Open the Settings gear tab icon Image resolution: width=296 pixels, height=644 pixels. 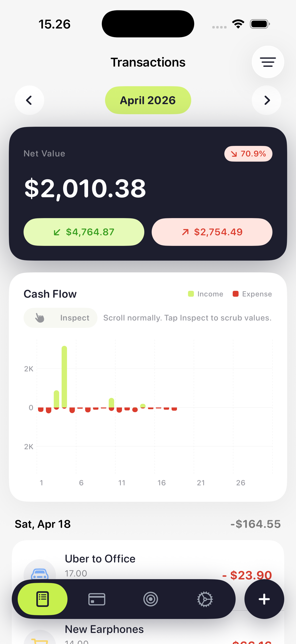tap(205, 599)
